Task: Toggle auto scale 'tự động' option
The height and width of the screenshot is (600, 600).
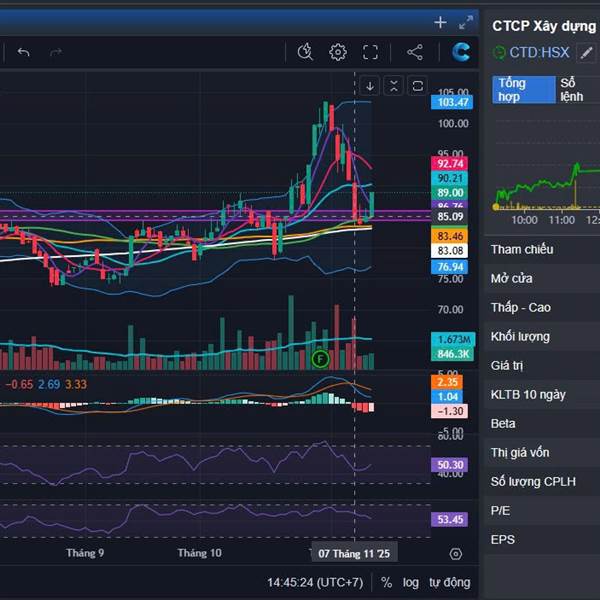Action: tap(449, 582)
